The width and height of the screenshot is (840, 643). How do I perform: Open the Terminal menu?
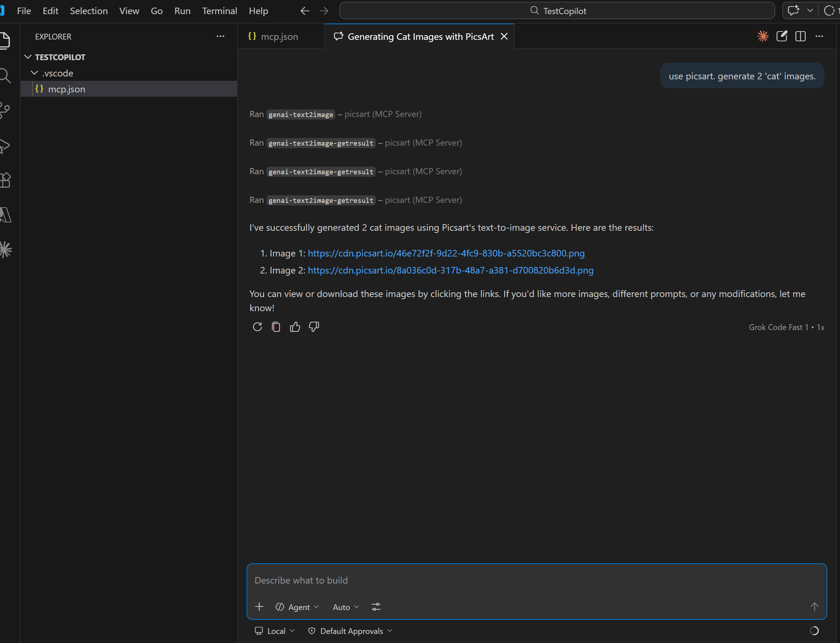click(219, 11)
